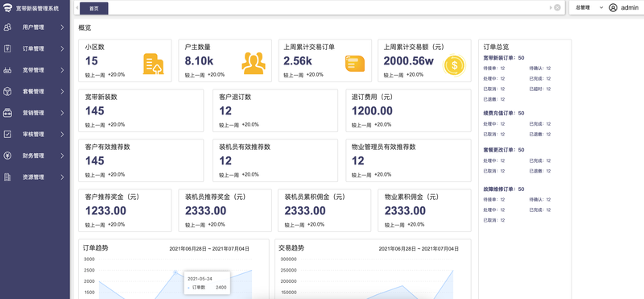Open 用户管理 in the sidebar
Image resolution: width=644 pixels, height=299 pixels.
(33, 27)
